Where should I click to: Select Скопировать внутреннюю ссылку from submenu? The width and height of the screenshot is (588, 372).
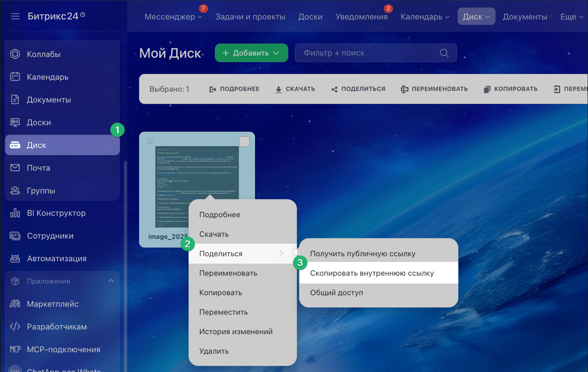click(x=372, y=273)
